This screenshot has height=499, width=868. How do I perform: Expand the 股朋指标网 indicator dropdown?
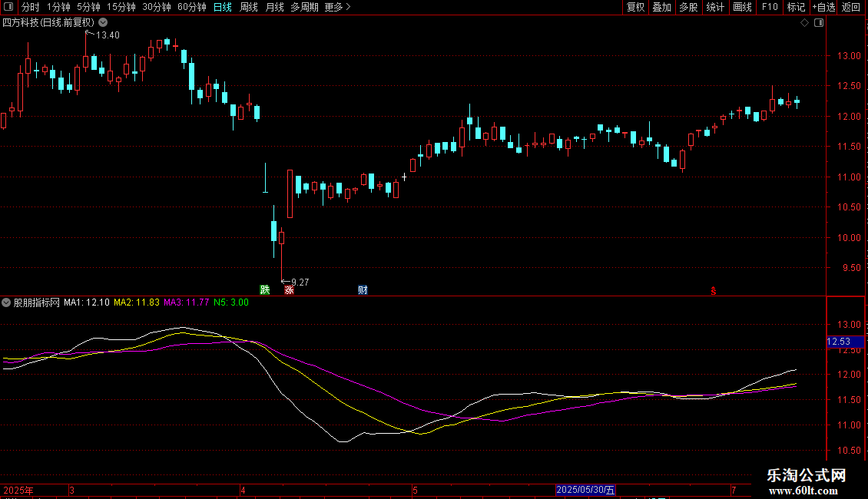(6, 302)
